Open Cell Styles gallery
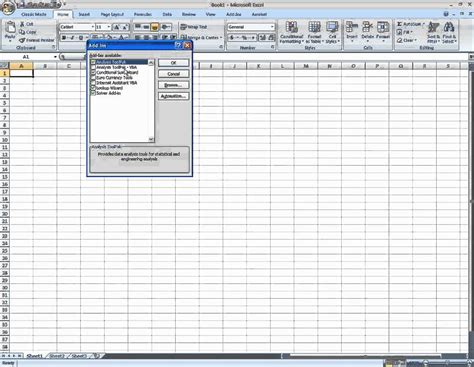 click(332, 32)
